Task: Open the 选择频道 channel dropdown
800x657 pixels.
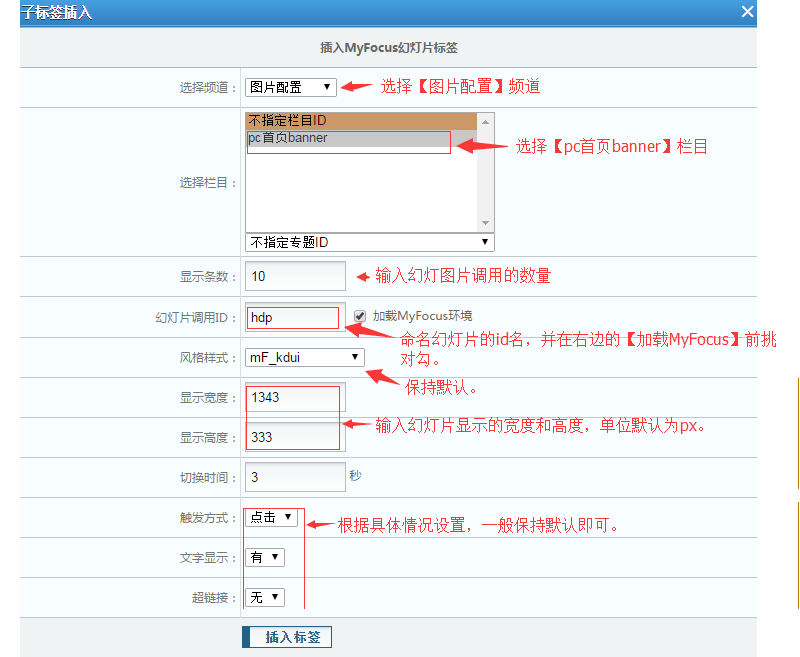Action: click(290, 87)
